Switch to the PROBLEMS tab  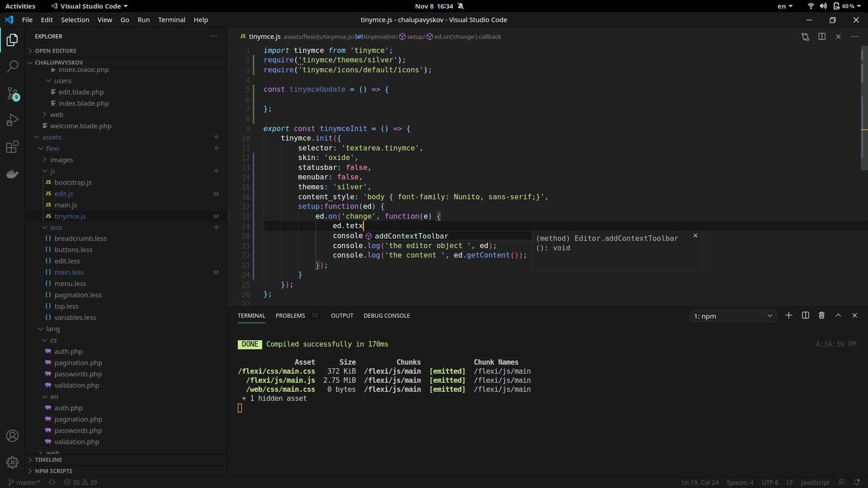pyautogui.click(x=290, y=315)
